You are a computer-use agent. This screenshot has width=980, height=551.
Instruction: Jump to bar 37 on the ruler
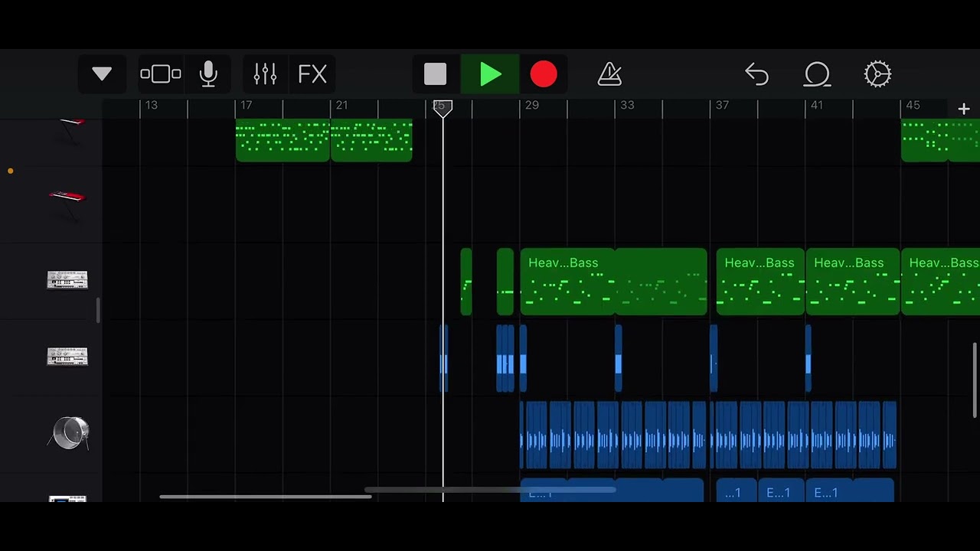(722, 106)
